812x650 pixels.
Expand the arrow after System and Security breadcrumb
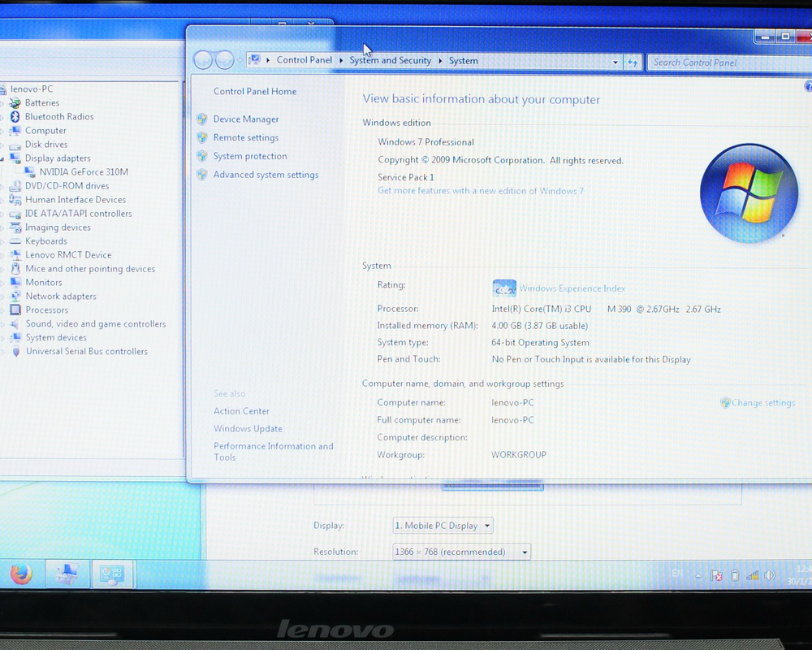pos(440,61)
